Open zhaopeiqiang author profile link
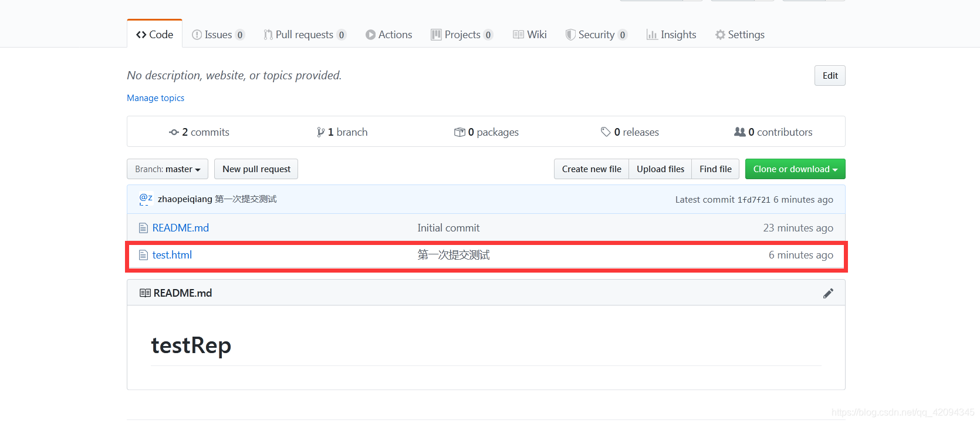Image resolution: width=980 pixels, height=423 pixels. 185,199
